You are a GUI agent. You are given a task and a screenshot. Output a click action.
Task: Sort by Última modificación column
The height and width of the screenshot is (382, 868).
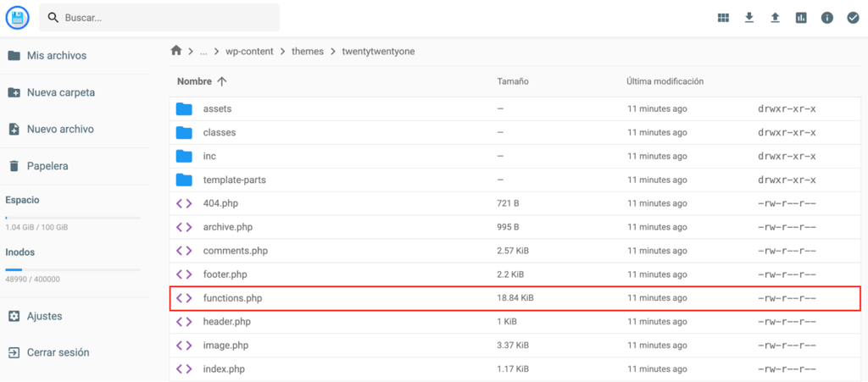(x=665, y=81)
